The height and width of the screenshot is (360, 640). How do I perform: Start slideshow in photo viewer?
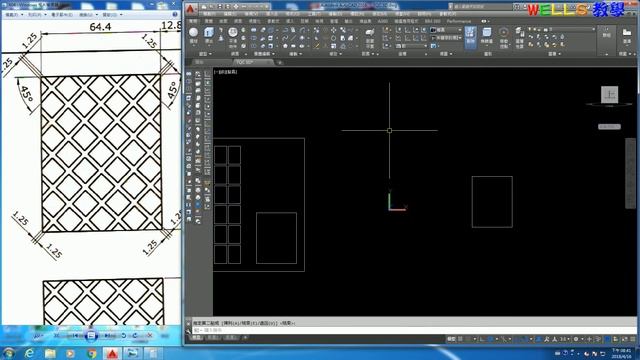coord(91,336)
